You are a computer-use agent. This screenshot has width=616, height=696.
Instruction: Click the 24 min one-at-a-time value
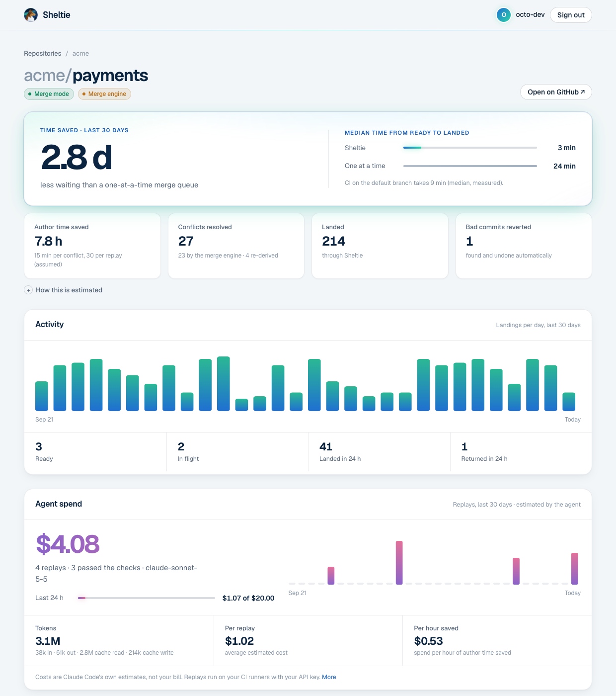[564, 166]
